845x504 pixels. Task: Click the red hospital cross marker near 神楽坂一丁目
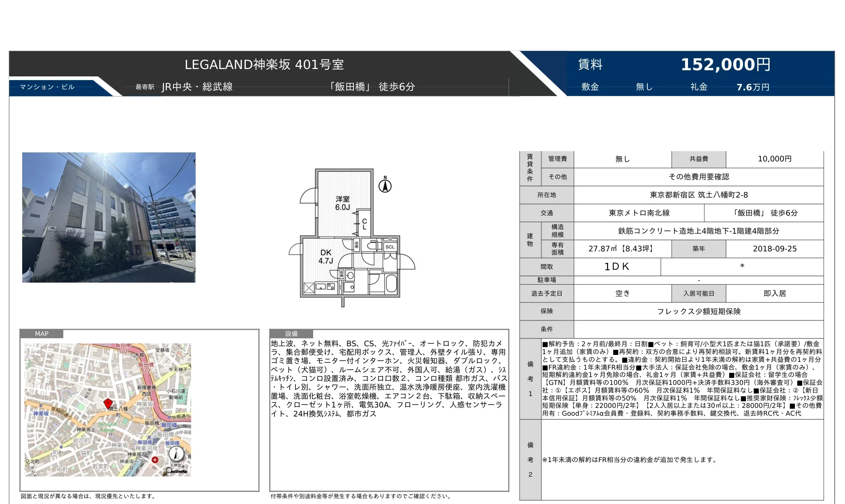[x=155, y=460]
